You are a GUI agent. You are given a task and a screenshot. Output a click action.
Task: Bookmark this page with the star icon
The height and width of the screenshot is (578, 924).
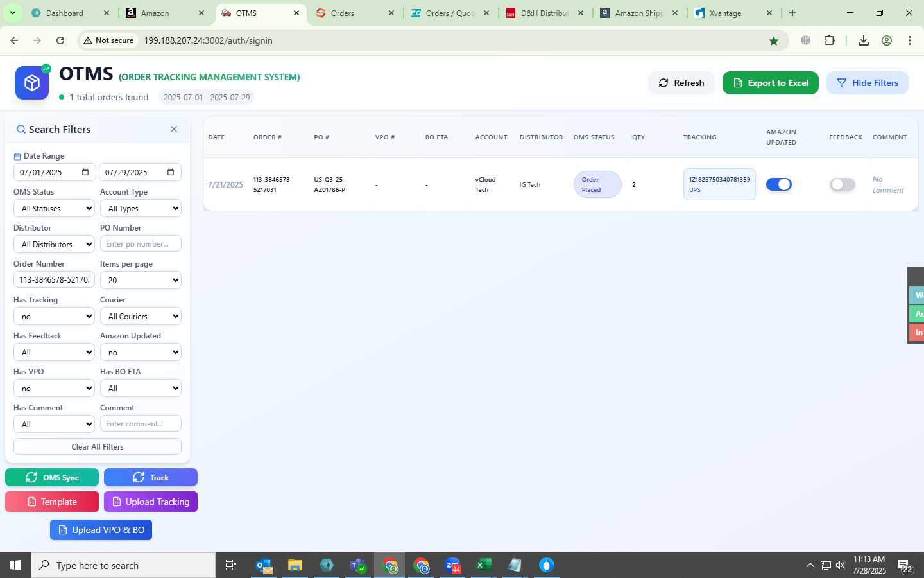point(774,40)
